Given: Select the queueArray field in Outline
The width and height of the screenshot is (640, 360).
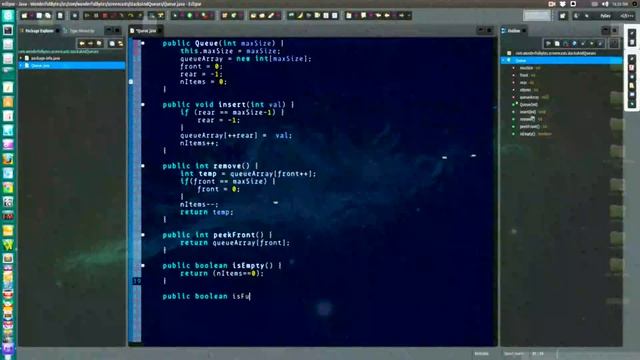Looking at the screenshot, I should [x=532, y=97].
